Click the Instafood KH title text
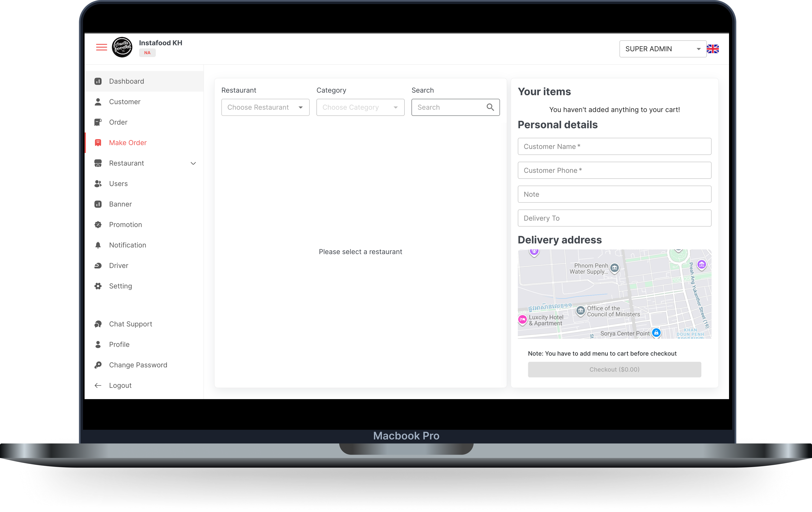This screenshot has width=812, height=512. click(x=161, y=43)
